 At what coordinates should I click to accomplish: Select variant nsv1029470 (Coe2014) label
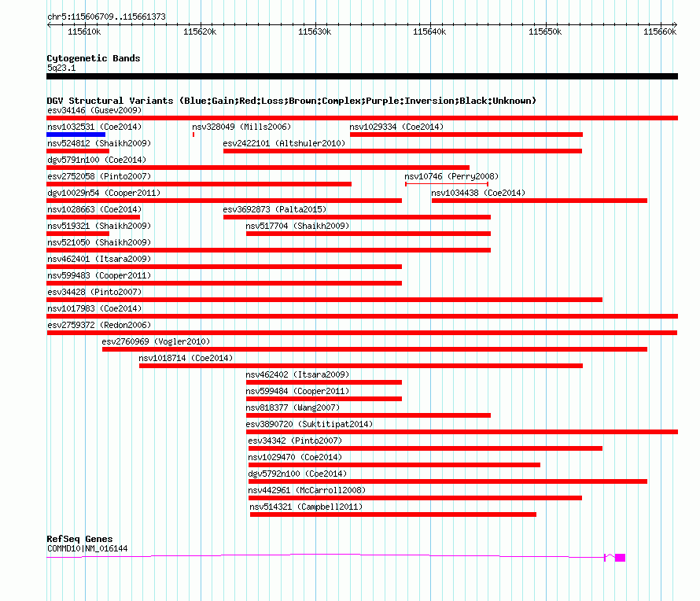(x=295, y=457)
